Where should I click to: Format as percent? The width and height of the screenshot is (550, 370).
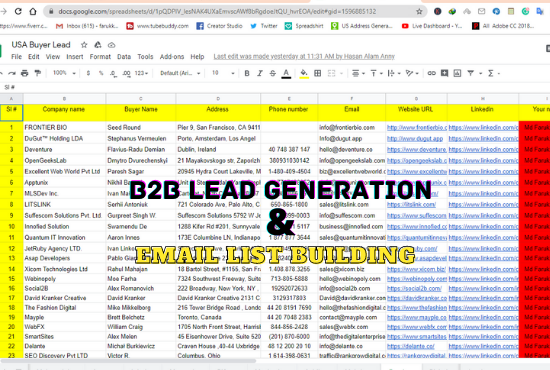point(101,73)
